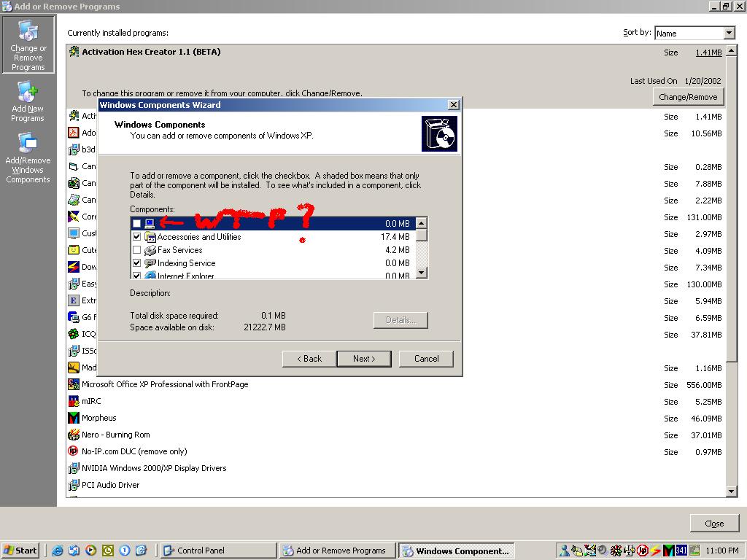The image size is (747, 560).
Task: Check the Fax Services checkbox
Action: click(136, 250)
